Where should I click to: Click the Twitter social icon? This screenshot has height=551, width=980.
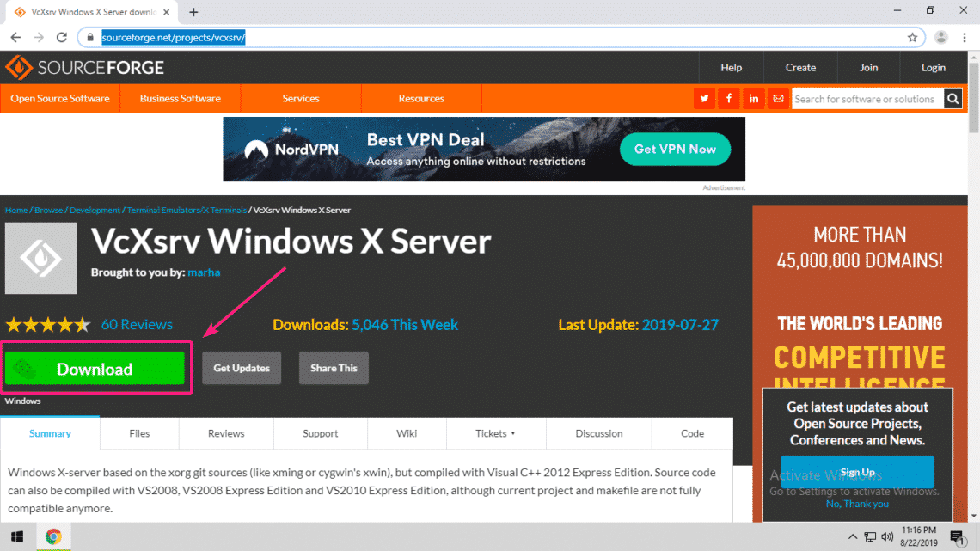pos(705,99)
